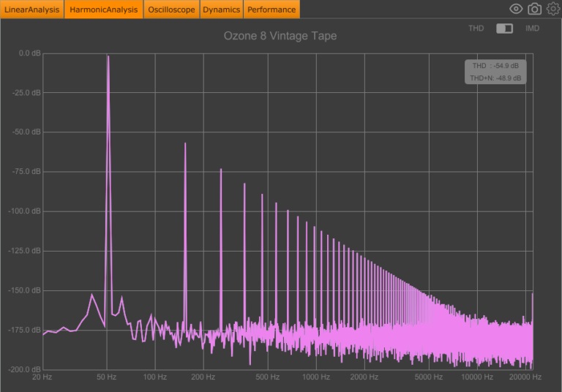Click the -100.0 dB axis label
562x392 pixels.
point(24,211)
